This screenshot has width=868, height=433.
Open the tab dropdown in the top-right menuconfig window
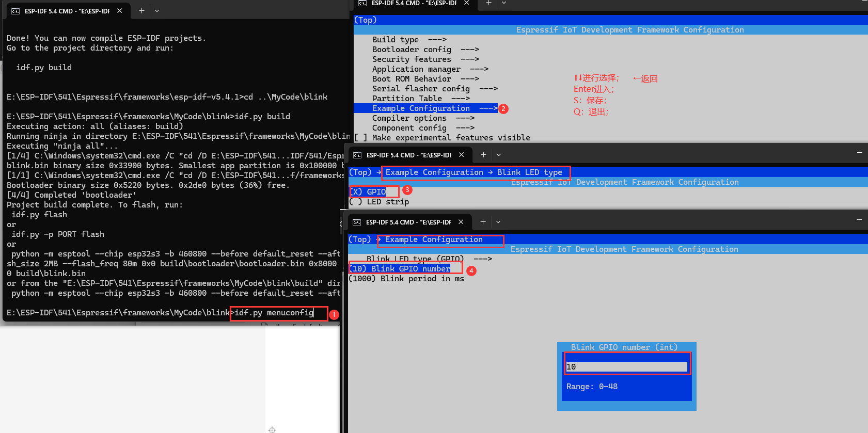pos(504,3)
